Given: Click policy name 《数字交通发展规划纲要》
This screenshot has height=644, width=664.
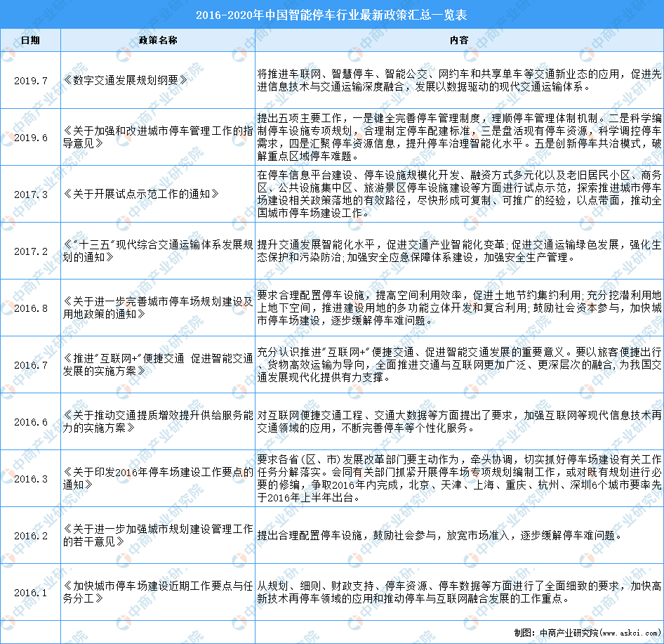Looking at the screenshot, I should [125, 80].
